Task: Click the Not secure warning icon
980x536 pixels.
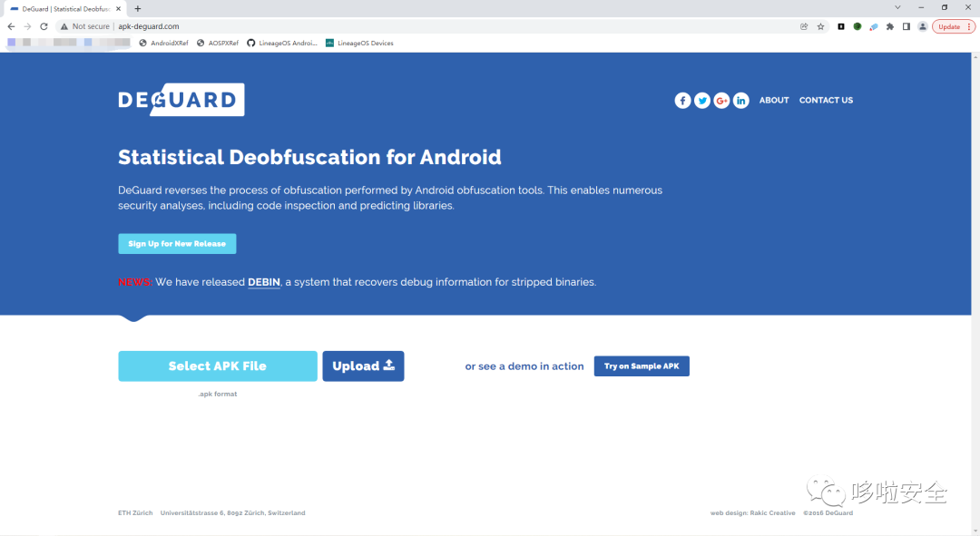Action: point(64,26)
